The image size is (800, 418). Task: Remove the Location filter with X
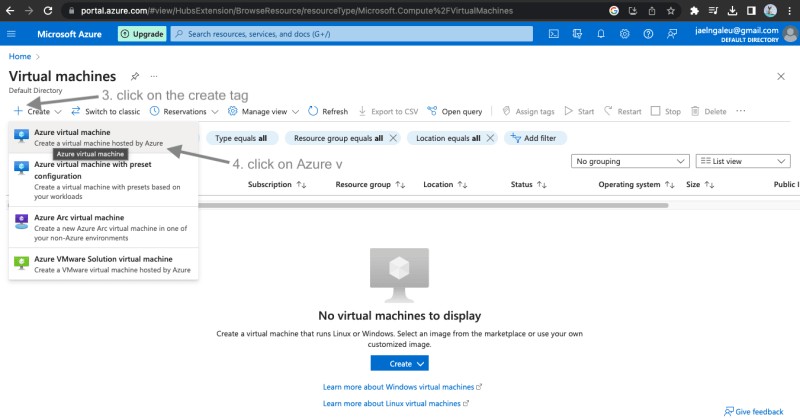490,138
